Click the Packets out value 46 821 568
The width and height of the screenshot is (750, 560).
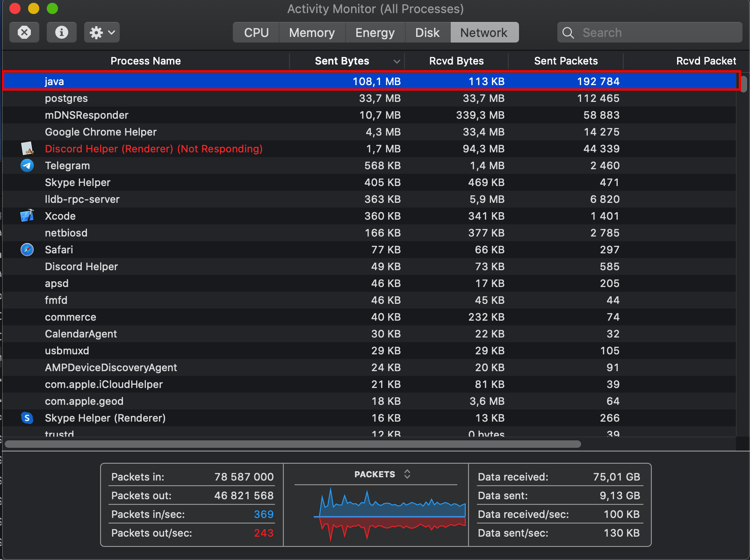coord(244,495)
